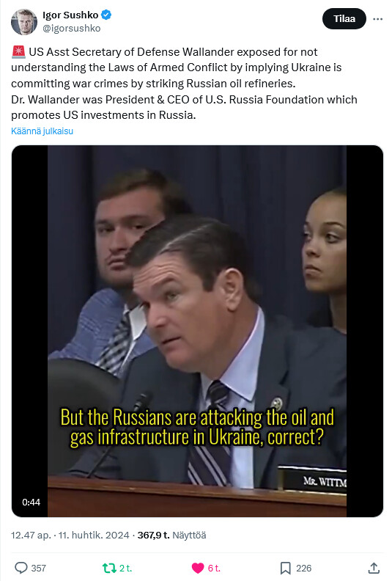Viewport: 392px width, 581px height.
Task: Click the Käännä julkaisu translate link
Action: [42, 131]
